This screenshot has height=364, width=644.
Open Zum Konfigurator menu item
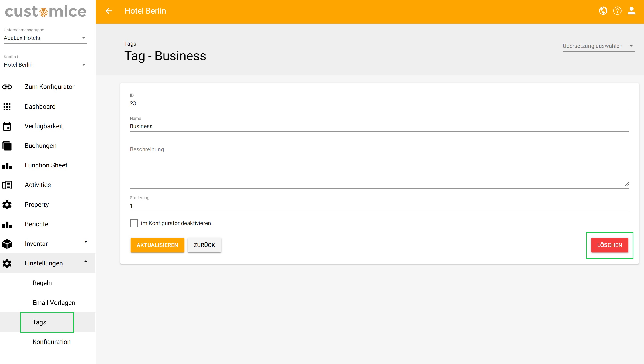(x=50, y=87)
